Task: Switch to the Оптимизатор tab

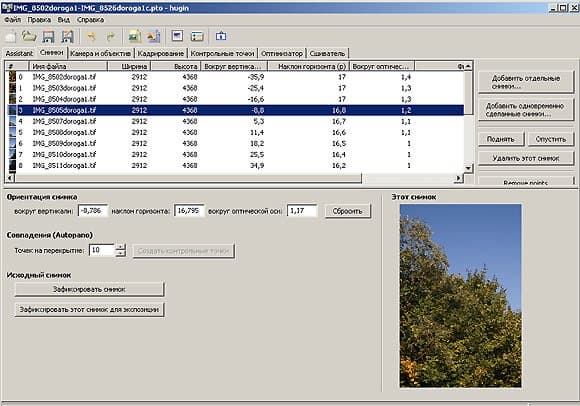Action: (282, 54)
